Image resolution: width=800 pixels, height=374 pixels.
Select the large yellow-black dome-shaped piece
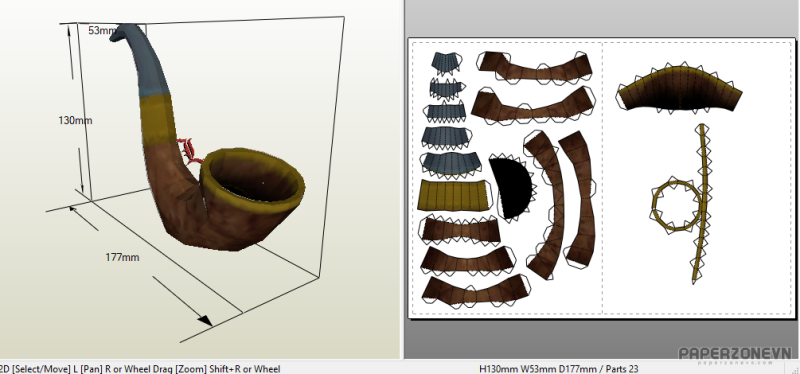tap(679, 89)
